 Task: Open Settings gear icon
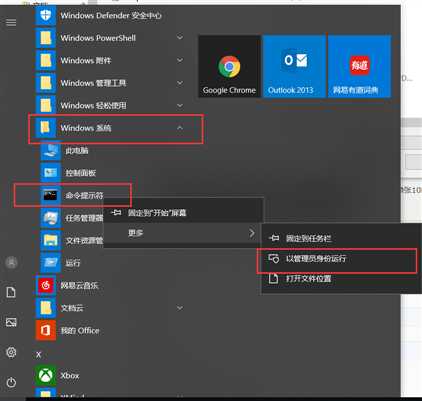(11, 352)
